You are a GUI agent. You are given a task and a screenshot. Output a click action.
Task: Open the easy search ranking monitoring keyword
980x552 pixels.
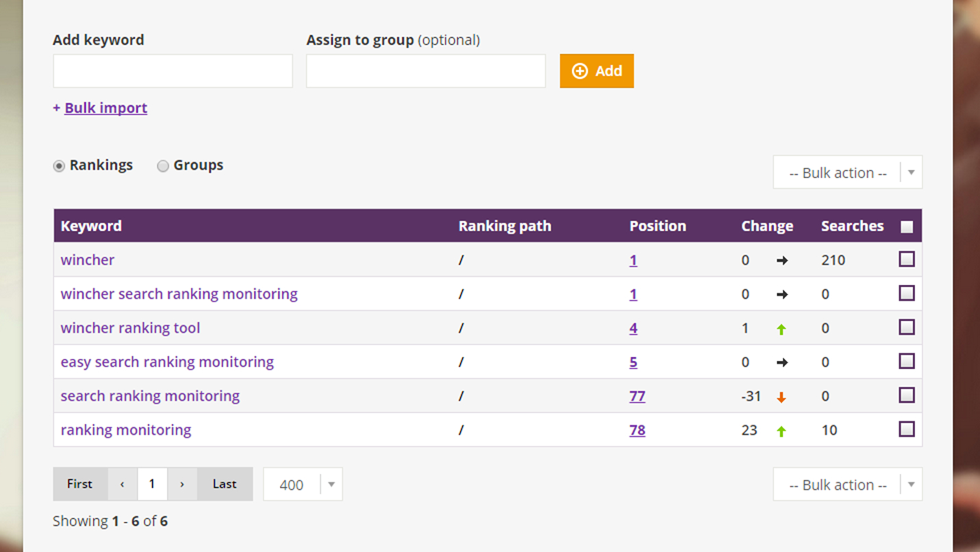(167, 362)
